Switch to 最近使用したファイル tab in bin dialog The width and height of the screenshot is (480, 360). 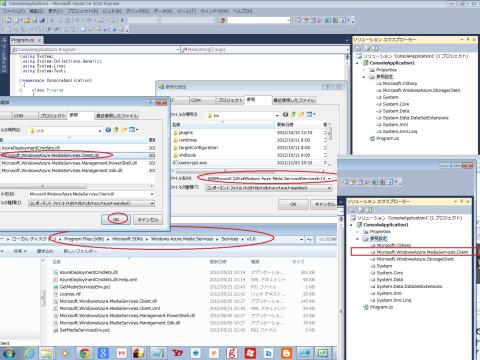click(294, 100)
